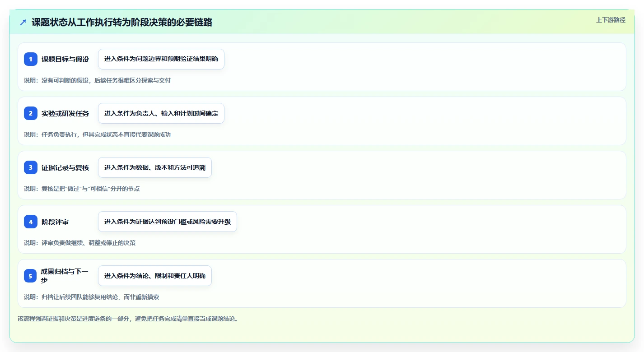
Task: Click the 实验或研发任务 step title
Action: (65, 113)
